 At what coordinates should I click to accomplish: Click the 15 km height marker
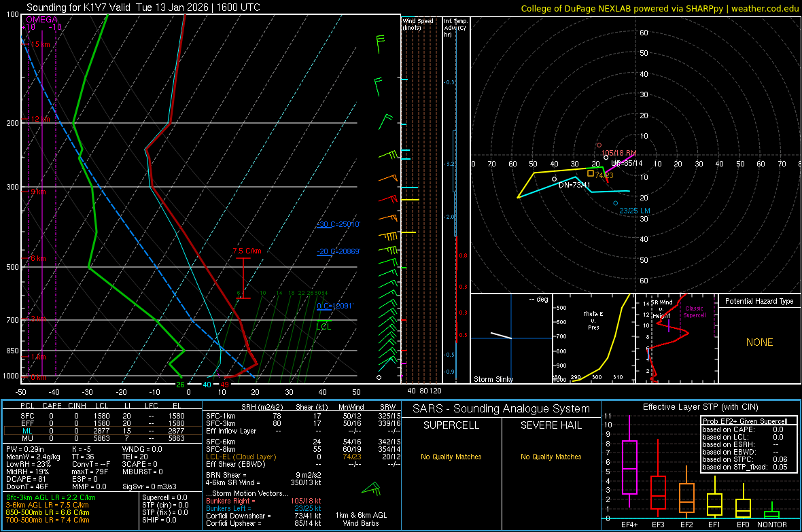40,45
